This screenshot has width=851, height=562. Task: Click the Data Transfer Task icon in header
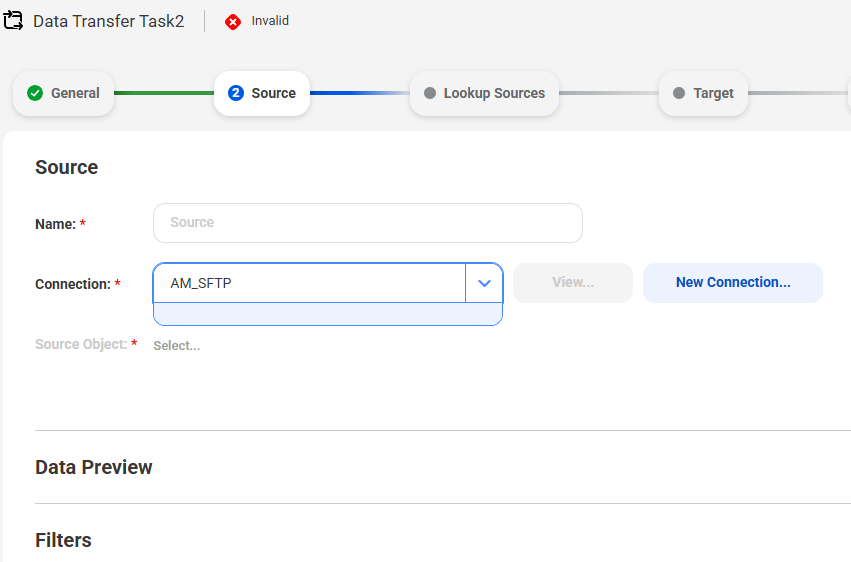(13, 21)
